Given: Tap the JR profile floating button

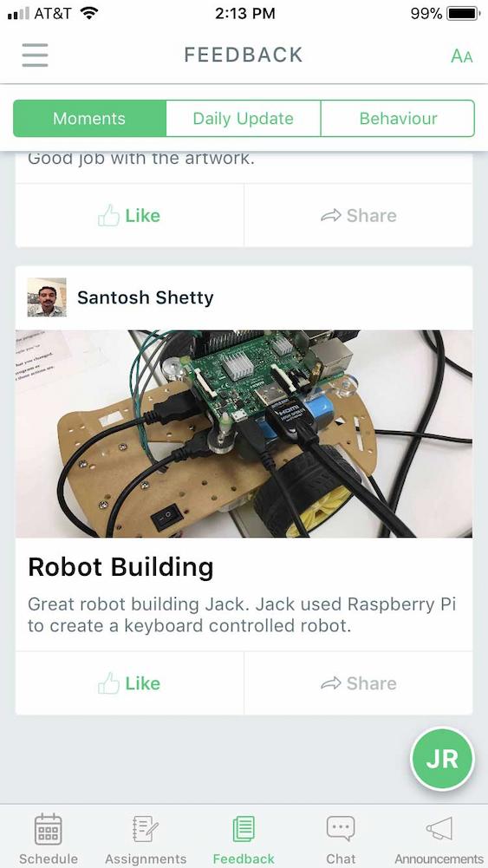Looking at the screenshot, I should coord(442,759).
